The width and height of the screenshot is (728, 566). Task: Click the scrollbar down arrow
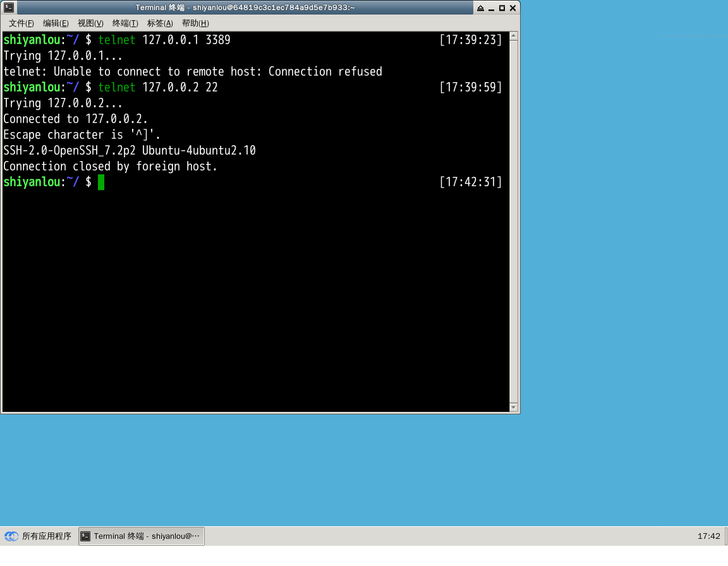coord(514,407)
